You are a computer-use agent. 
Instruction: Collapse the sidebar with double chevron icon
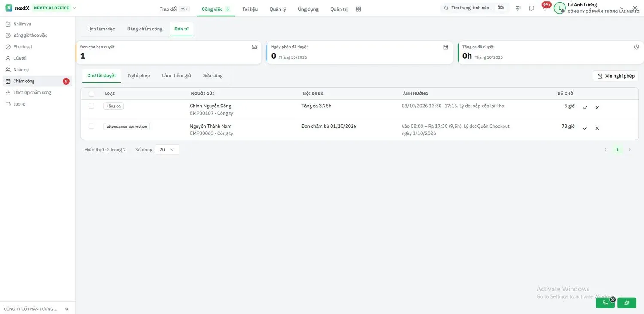point(67,309)
